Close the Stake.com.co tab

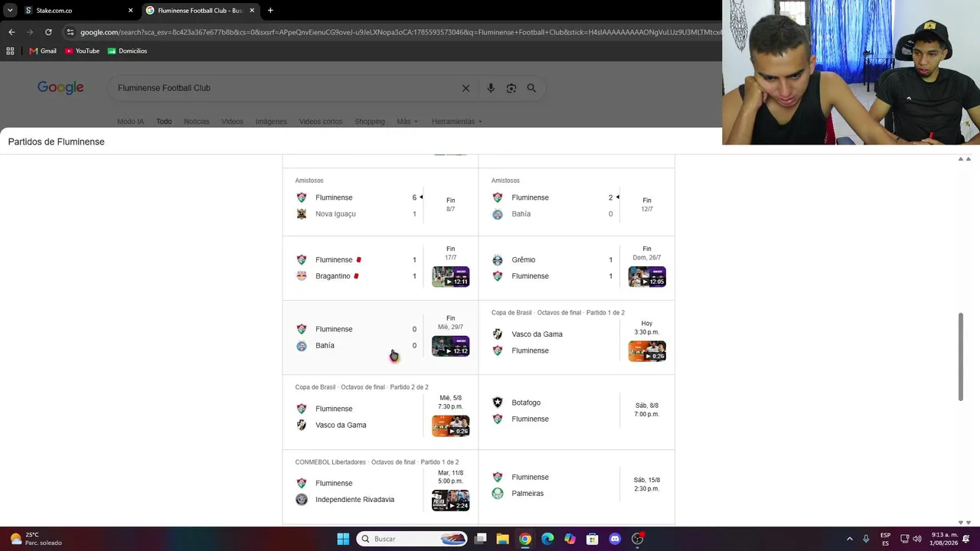tap(130, 11)
